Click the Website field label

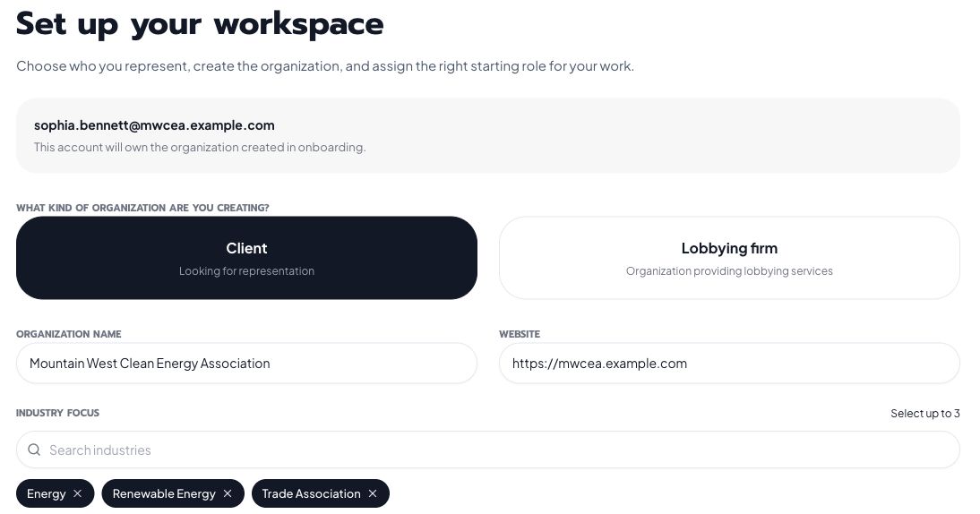tap(520, 334)
